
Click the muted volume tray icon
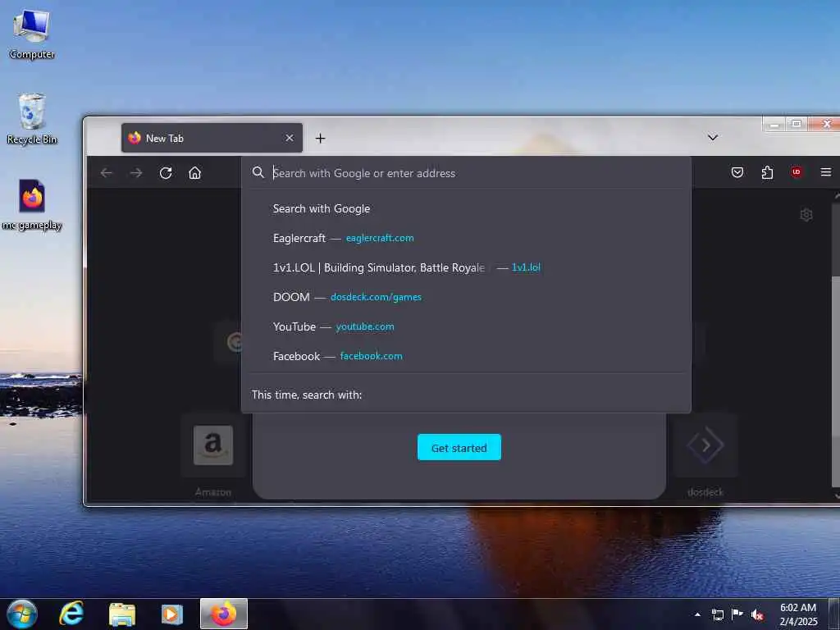(x=757, y=614)
